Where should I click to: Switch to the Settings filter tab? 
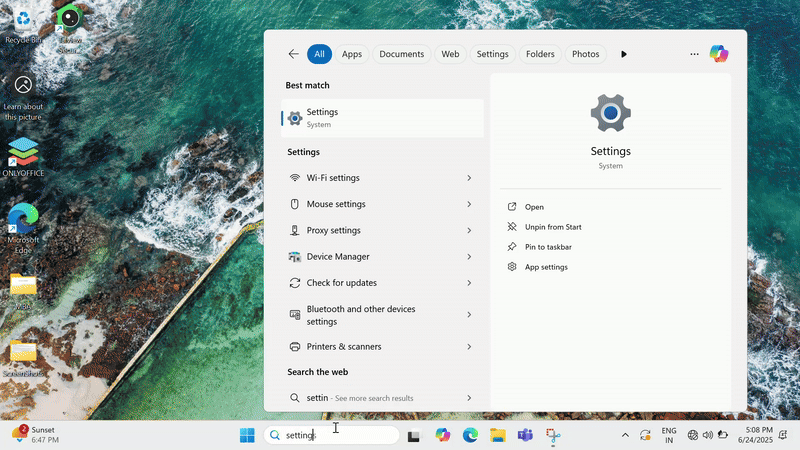coord(492,54)
